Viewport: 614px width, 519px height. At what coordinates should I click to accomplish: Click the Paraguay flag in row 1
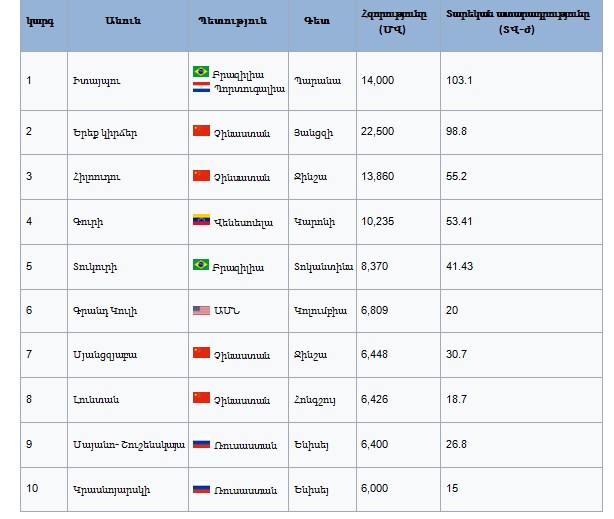point(201,88)
